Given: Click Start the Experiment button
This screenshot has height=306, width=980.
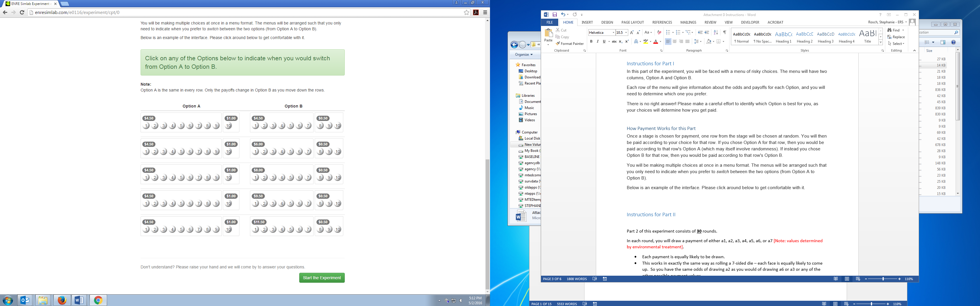Looking at the screenshot, I should (322, 278).
